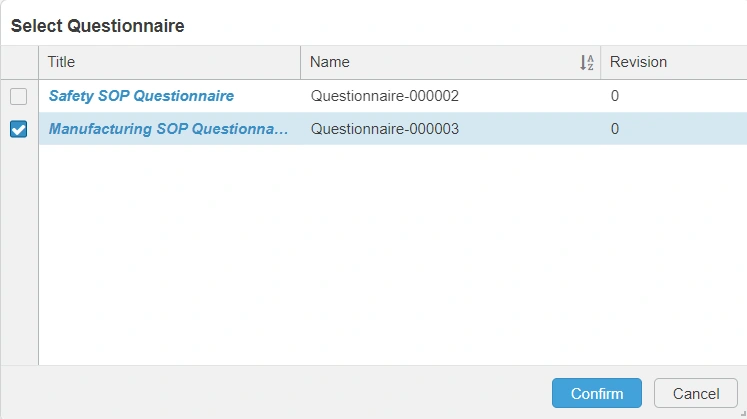Click the Revision value of Manufacturing SOP row
Screen dimensions: 747x419
[615, 129]
